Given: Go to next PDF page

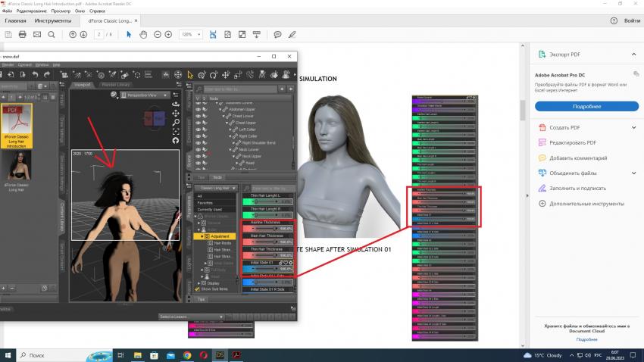Looking at the screenshot, I should (83, 35).
